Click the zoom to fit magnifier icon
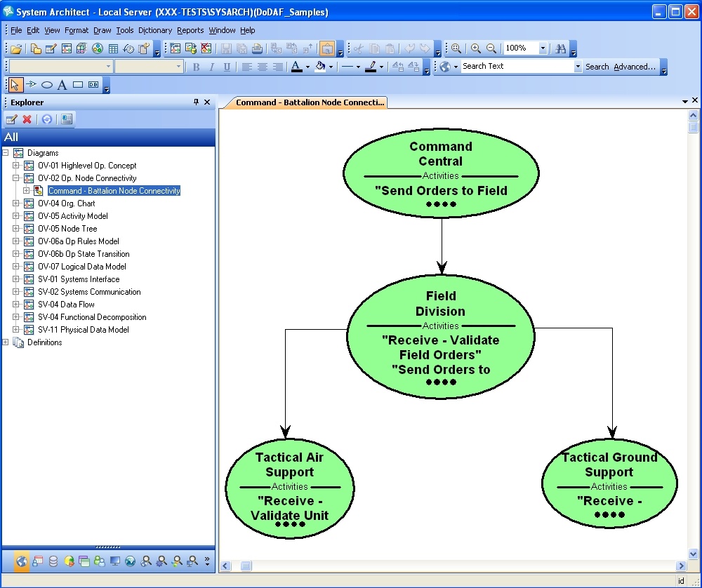 pyautogui.click(x=456, y=48)
